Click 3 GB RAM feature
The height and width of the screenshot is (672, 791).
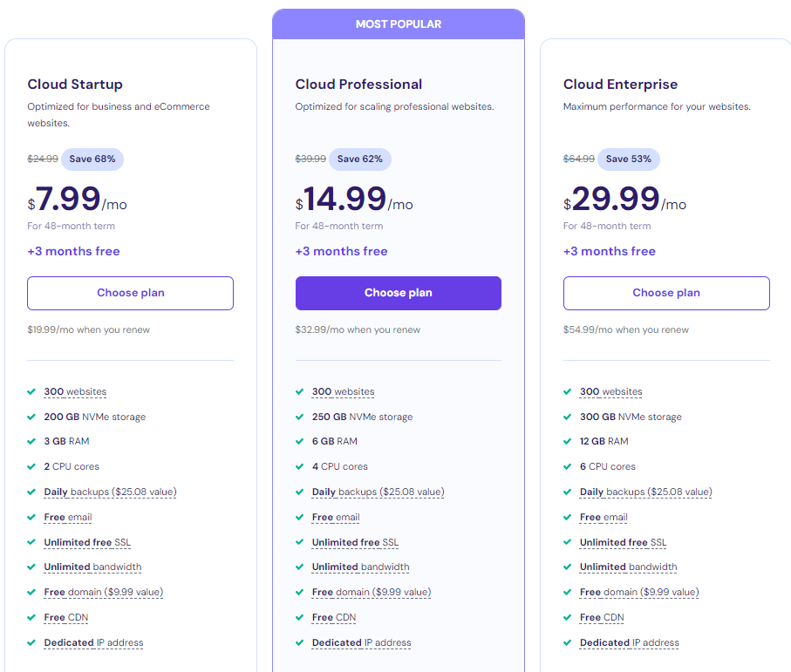[x=66, y=441]
